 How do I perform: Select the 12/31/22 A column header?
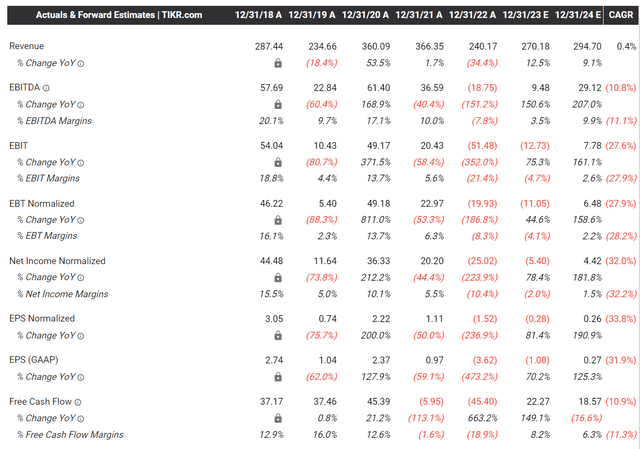tap(472, 15)
